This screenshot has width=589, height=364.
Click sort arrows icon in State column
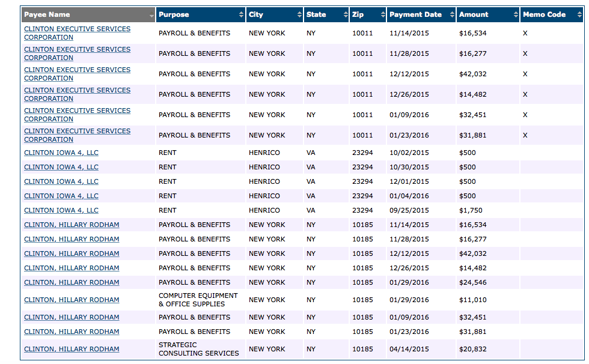tap(346, 14)
